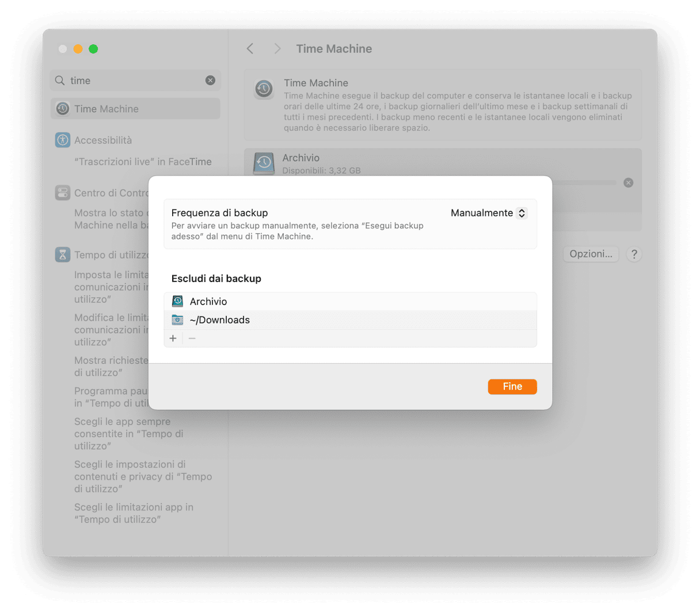Viewport: 700px width, 613px height.
Task: Click the orange Fine button
Action: (x=512, y=387)
